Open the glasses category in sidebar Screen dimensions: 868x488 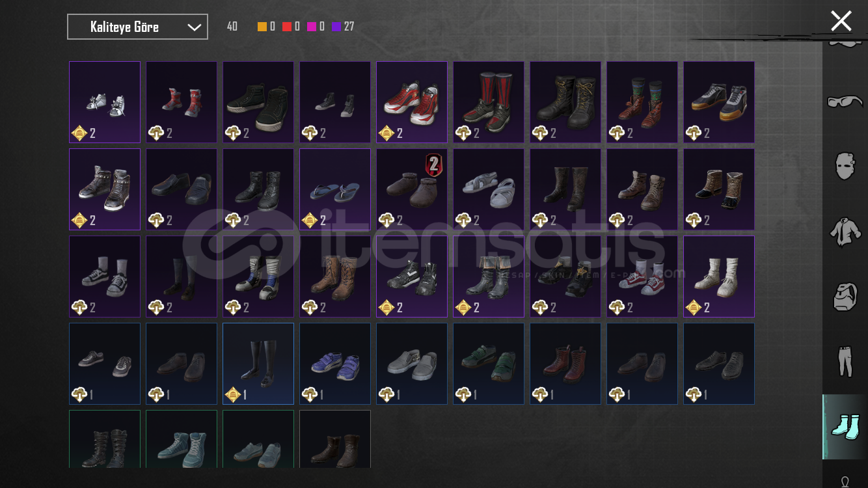coord(845,102)
